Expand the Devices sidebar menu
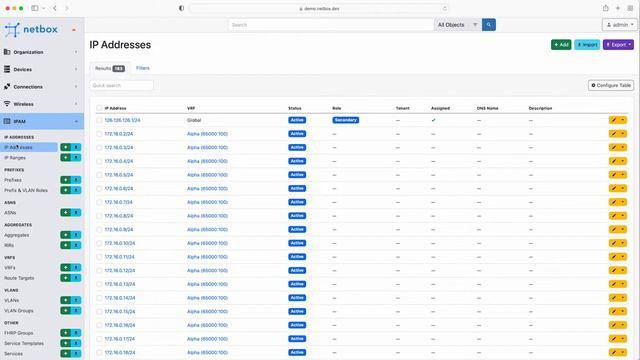This screenshot has height=360, width=640. click(42, 69)
